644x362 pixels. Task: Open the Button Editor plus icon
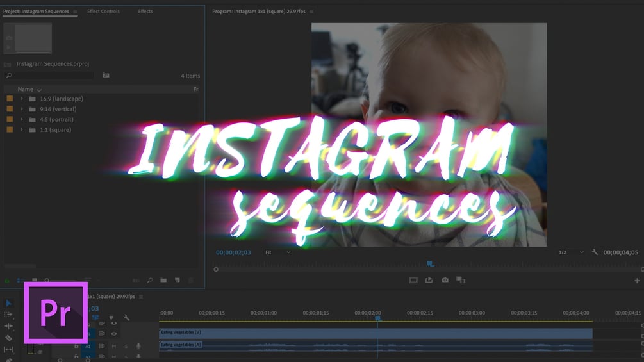click(637, 281)
